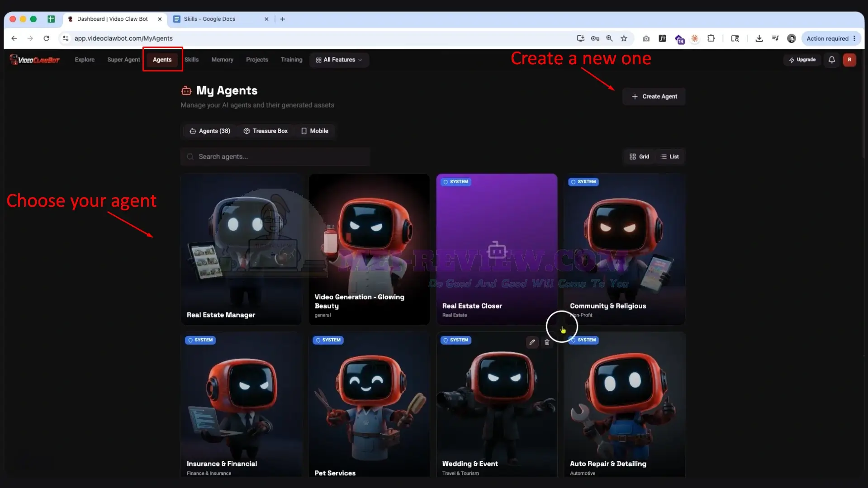Open the Action required browser menu
Viewport: 868px width, 488px height.
[831, 38]
